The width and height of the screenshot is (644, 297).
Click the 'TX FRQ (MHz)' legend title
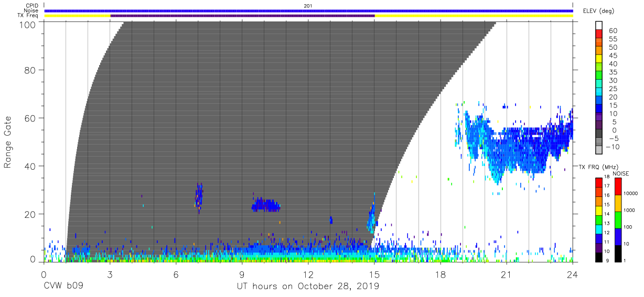(x=597, y=167)
